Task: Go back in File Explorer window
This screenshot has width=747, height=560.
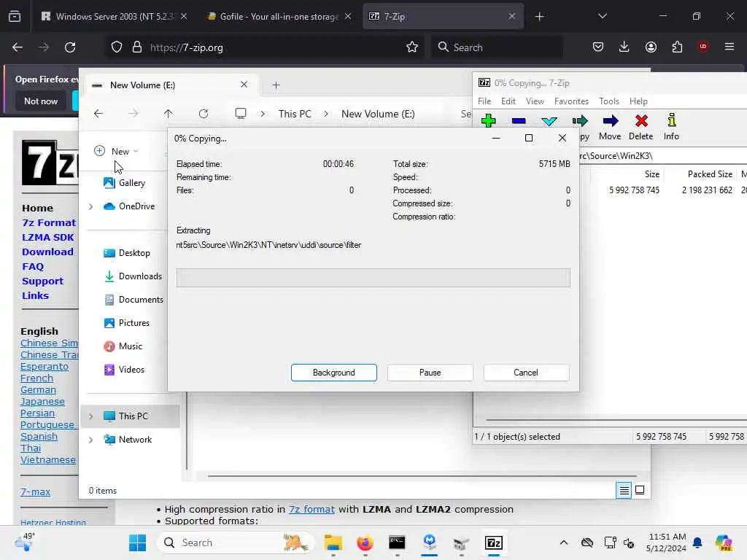Action: (98, 114)
